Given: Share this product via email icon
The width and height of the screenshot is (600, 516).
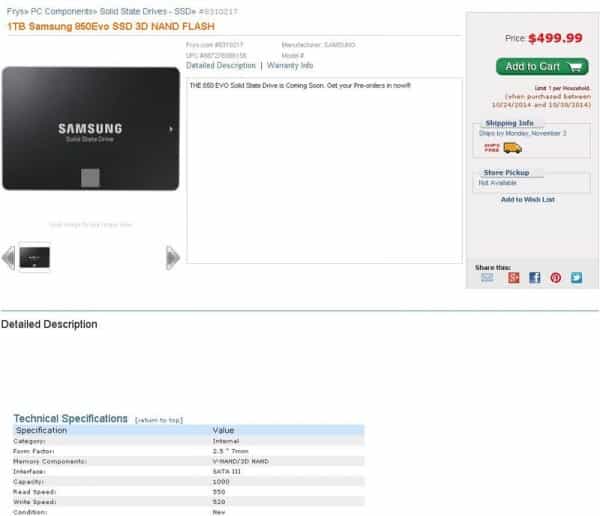Looking at the screenshot, I should 487,278.
